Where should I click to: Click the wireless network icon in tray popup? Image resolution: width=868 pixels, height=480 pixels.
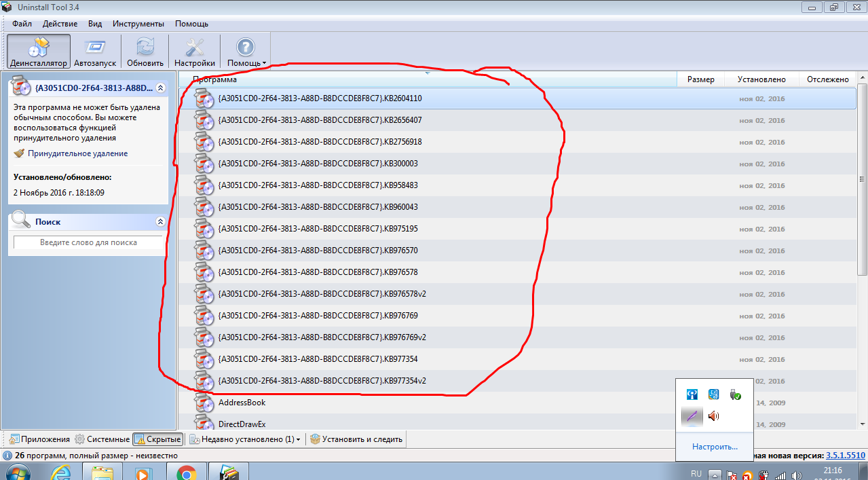click(x=692, y=394)
